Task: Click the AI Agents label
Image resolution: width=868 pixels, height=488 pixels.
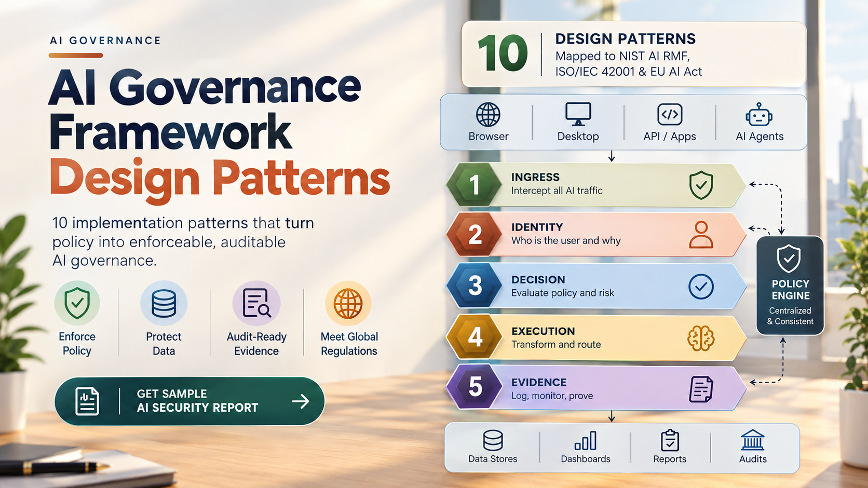Action: coord(759,137)
